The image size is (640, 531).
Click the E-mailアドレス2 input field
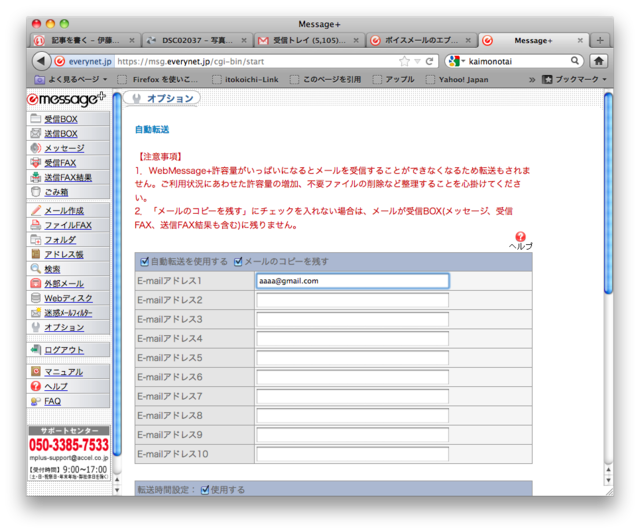pos(353,300)
